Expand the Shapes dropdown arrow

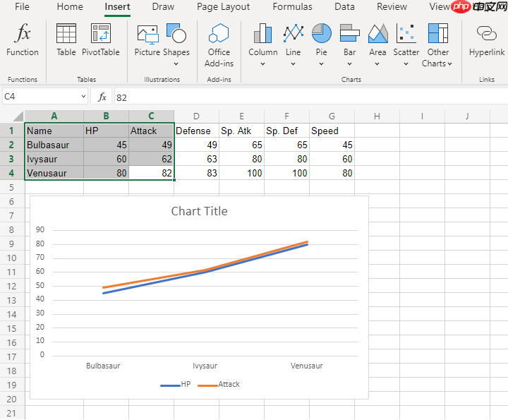point(176,64)
